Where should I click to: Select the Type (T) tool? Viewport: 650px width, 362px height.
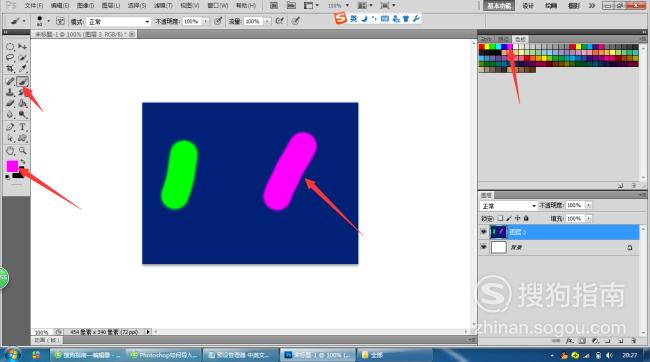coord(22,127)
